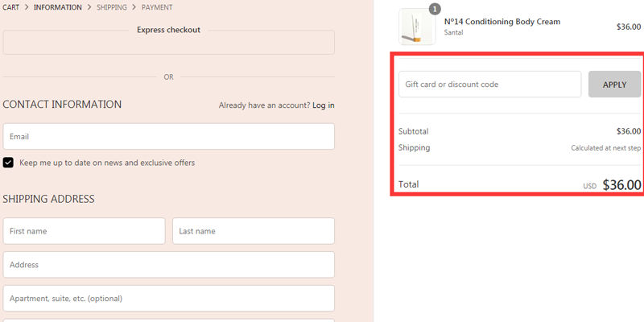Click the N°14 Conditioning Body Cream title
The height and width of the screenshot is (322, 644).
pyautogui.click(x=502, y=22)
